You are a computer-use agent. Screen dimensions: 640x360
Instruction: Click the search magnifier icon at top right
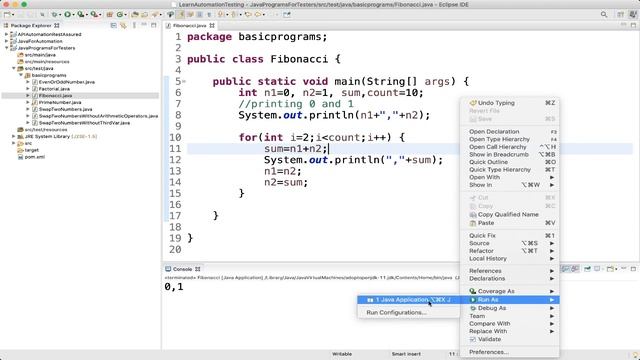point(604,15)
